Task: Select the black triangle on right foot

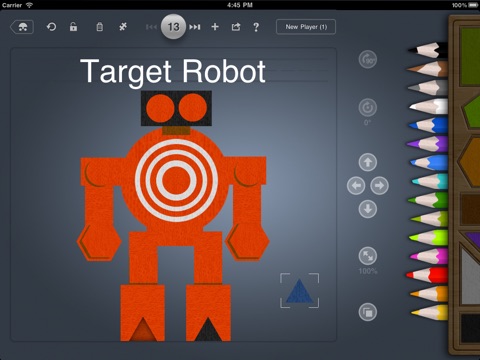Action: coord(208,329)
